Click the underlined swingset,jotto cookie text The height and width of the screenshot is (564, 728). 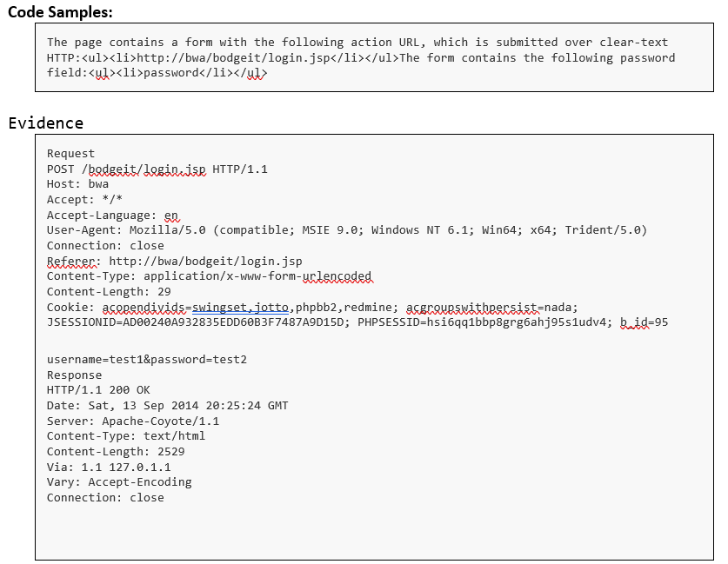[241, 308]
